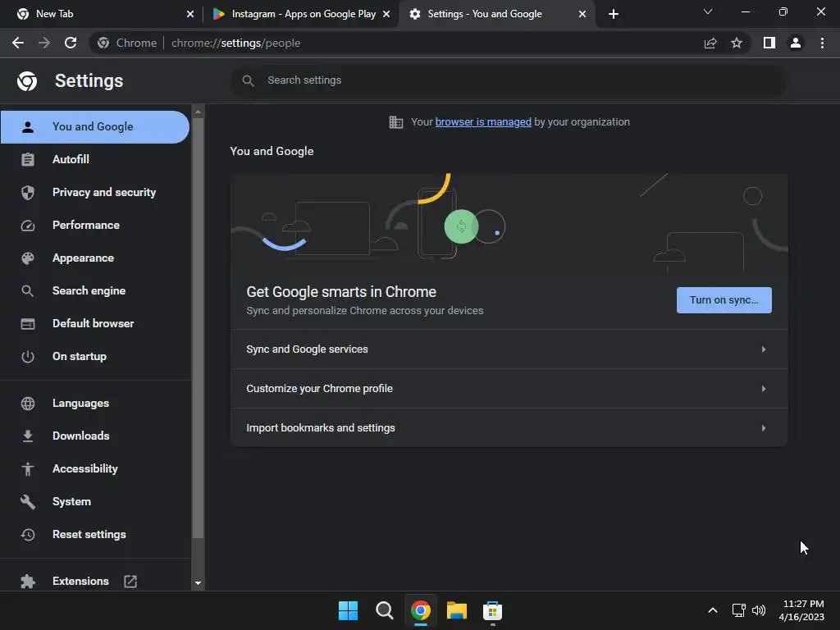Click the Languages globe icon

[x=27, y=404]
